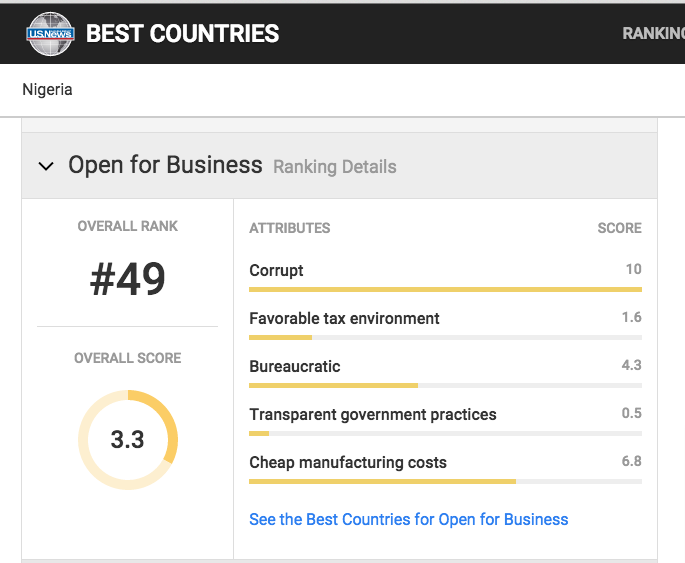
Task: Click the Open for Business section heading
Action: tap(165, 165)
